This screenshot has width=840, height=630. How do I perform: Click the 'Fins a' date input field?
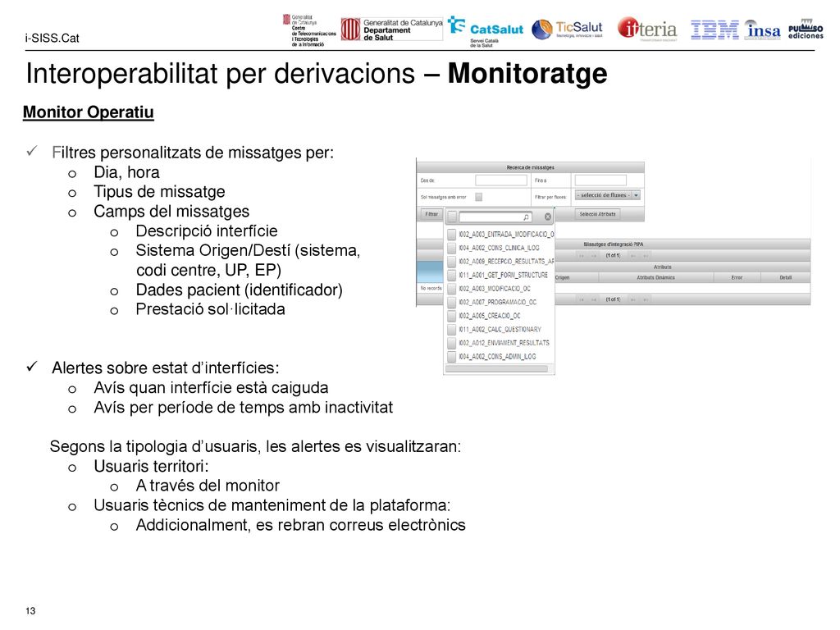tap(600, 180)
